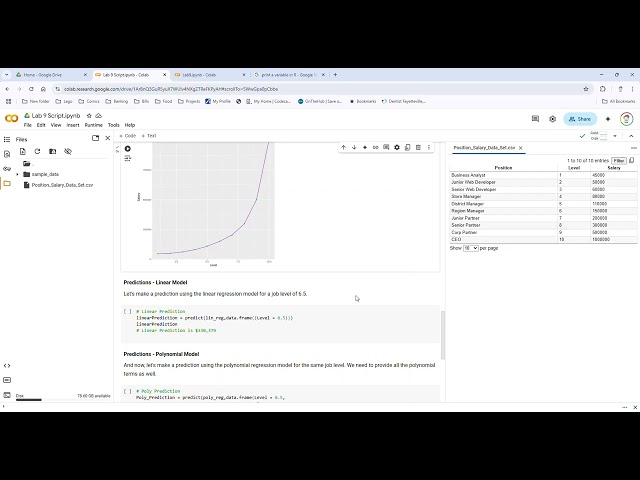Open All Bookmarks folder
This screenshot has width=640, height=480.
tap(618, 101)
